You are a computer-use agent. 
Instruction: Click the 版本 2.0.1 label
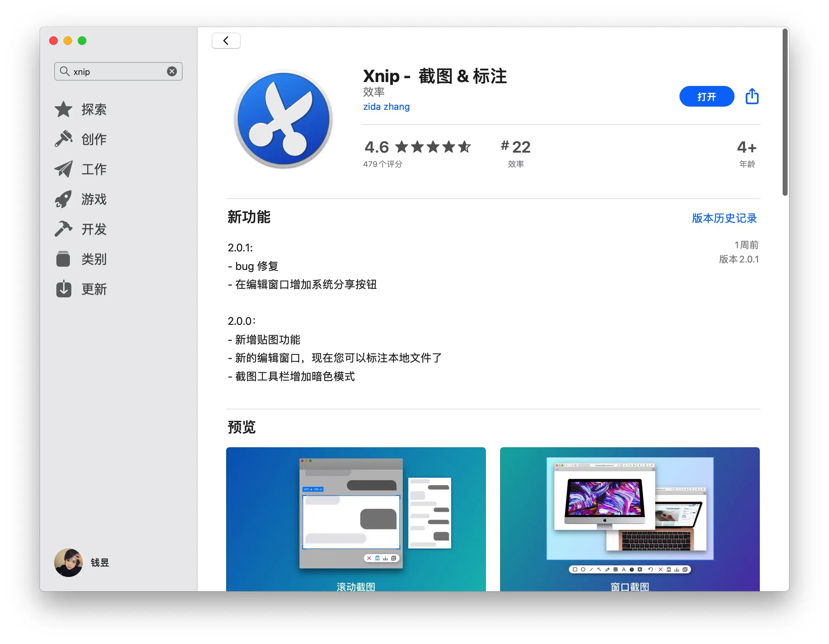(x=739, y=259)
